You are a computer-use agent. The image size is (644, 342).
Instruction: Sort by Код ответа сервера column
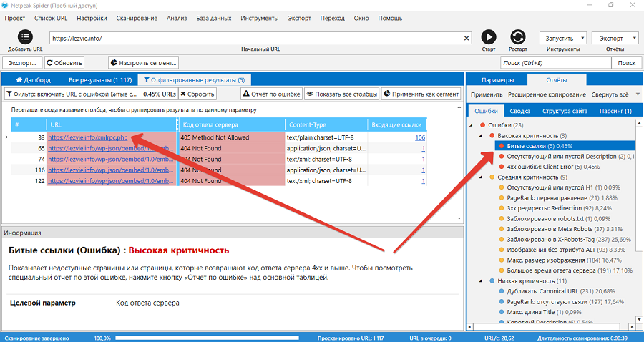[x=232, y=124]
